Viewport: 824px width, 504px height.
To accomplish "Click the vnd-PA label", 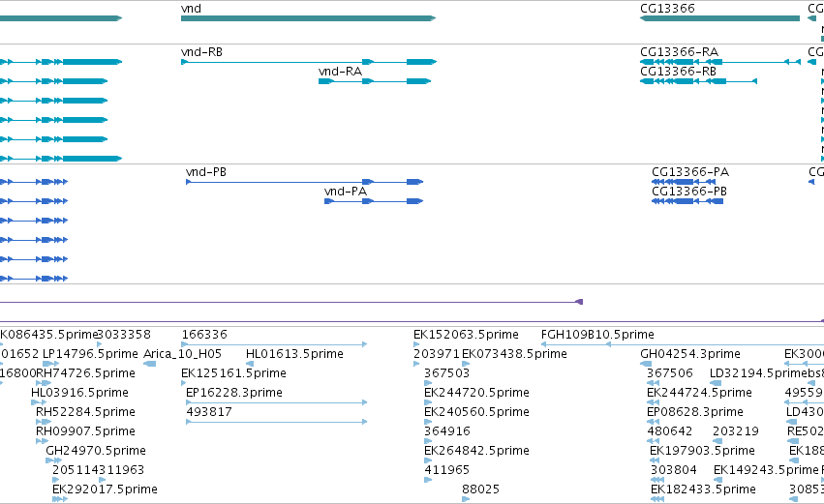I will pos(346,192).
